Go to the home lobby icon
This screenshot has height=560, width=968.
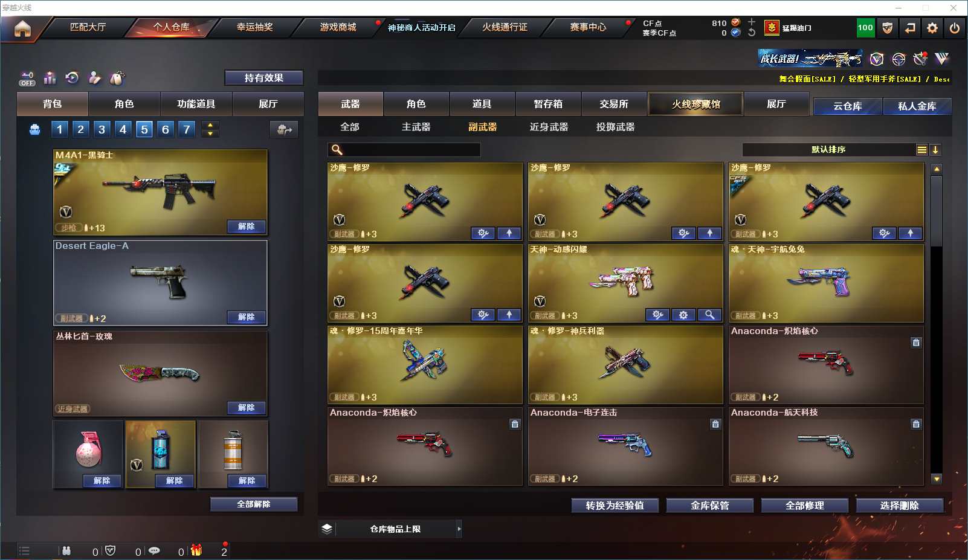tap(22, 28)
